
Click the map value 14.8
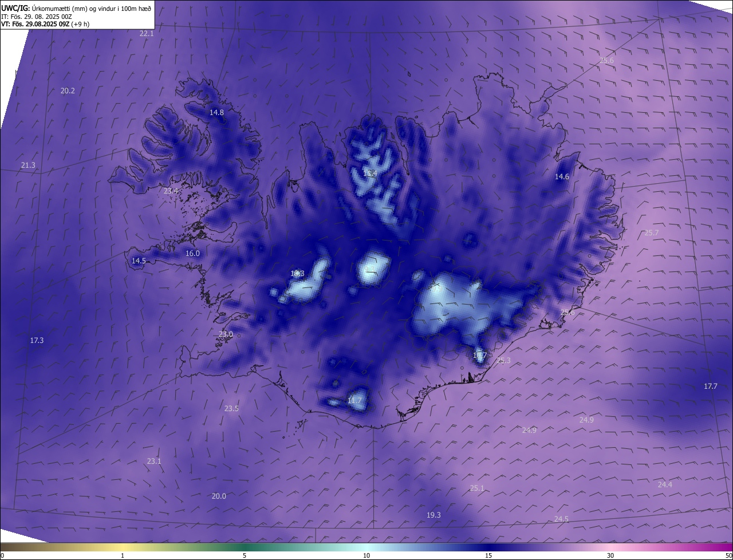pyautogui.click(x=216, y=112)
